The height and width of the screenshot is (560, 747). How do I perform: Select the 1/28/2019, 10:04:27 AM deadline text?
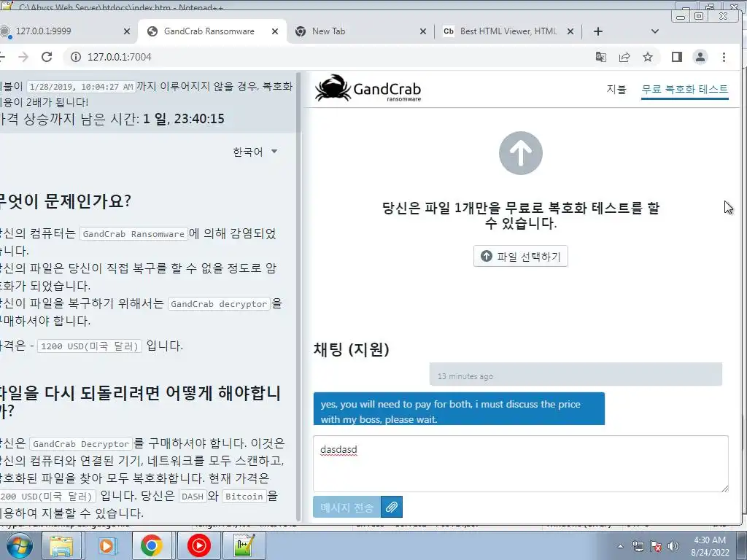[x=81, y=87]
